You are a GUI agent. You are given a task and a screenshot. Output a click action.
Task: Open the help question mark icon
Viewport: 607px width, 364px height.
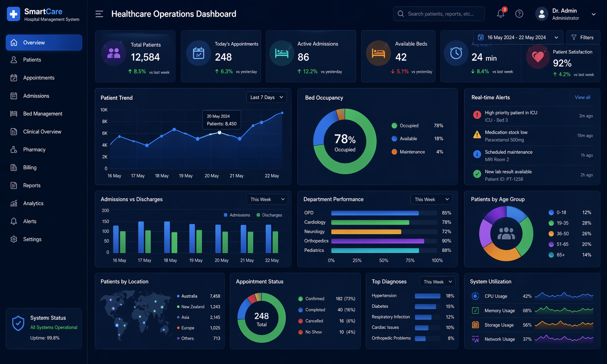pyautogui.click(x=519, y=14)
